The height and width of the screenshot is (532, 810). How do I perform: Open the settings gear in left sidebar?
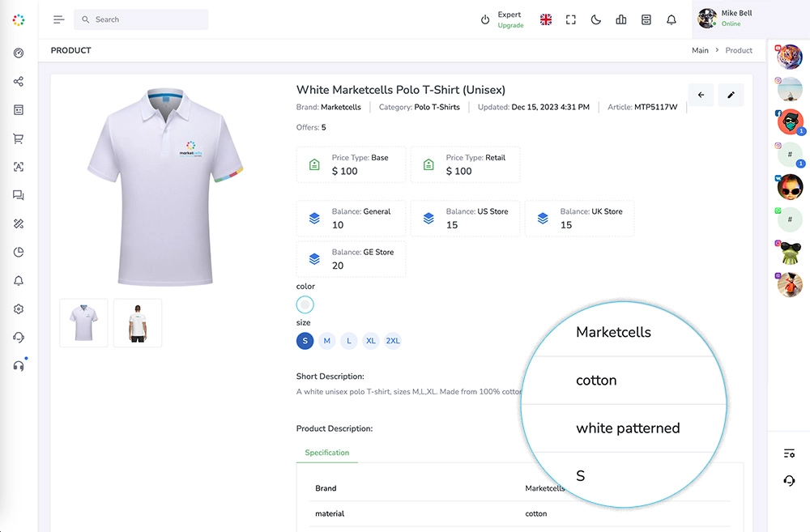(x=19, y=309)
